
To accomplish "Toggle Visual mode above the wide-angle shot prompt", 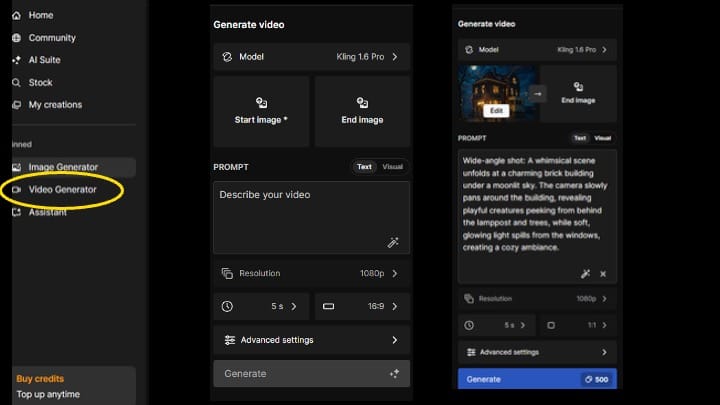I will (603, 138).
